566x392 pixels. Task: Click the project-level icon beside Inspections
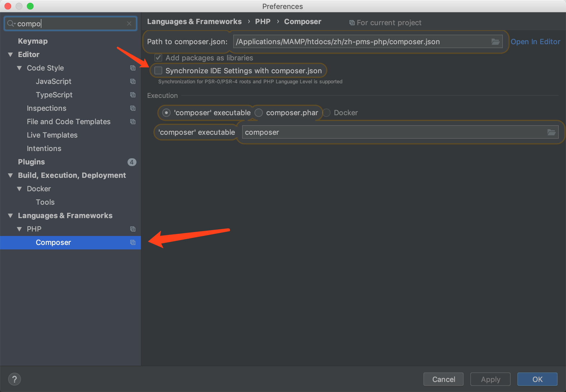[x=133, y=108]
